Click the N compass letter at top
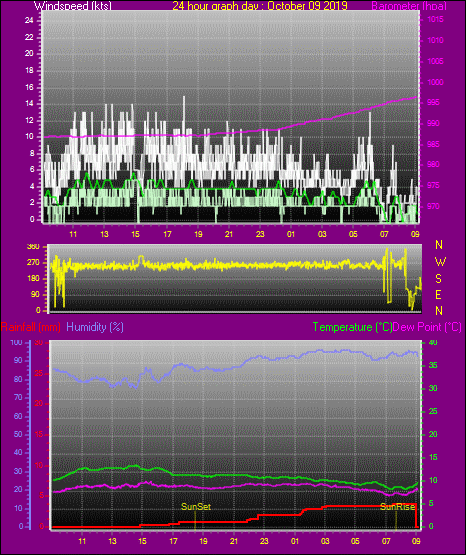 439,245
